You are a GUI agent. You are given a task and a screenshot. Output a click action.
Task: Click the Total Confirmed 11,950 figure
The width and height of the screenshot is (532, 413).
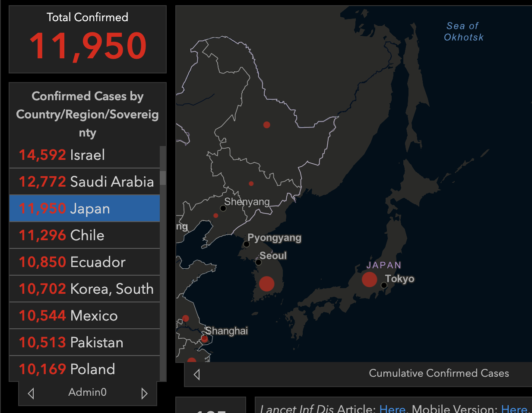pos(88,45)
